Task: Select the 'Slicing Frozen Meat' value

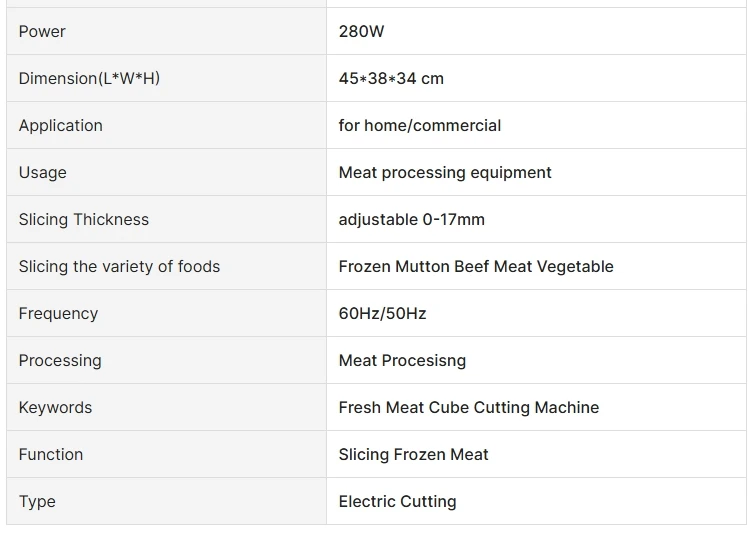Action: click(x=413, y=454)
